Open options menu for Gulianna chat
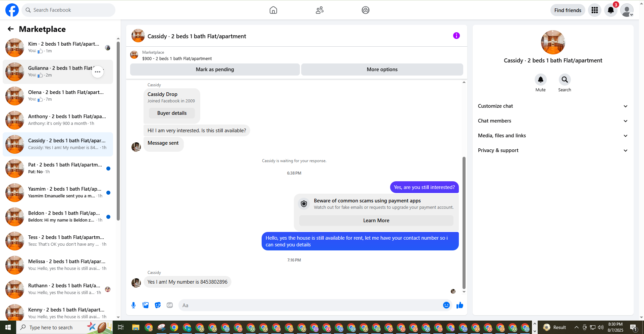644x334 pixels. [98, 72]
